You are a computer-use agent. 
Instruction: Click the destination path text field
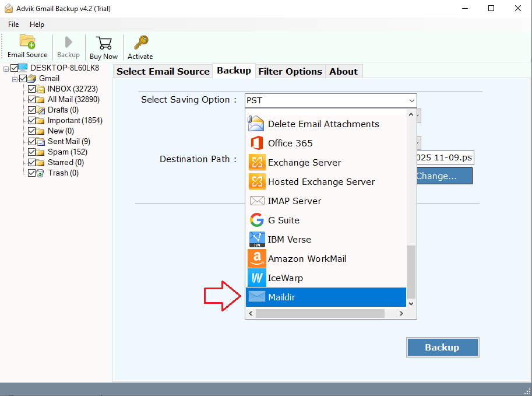(x=445, y=157)
